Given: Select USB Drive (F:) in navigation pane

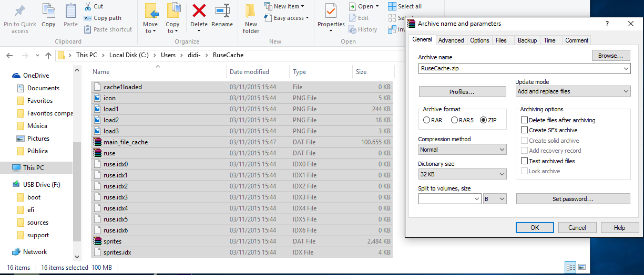Looking at the screenshot, I should (x=42, y=185).
